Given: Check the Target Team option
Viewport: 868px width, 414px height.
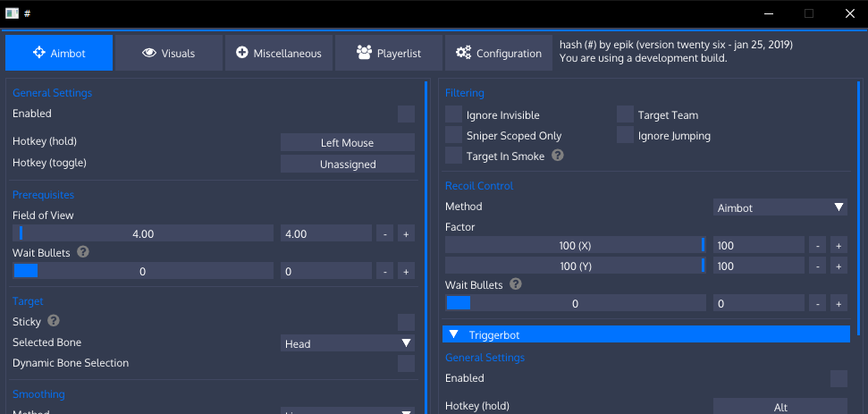Looking at the screenshot, I should pyautogui.click(x=626, y=114).
